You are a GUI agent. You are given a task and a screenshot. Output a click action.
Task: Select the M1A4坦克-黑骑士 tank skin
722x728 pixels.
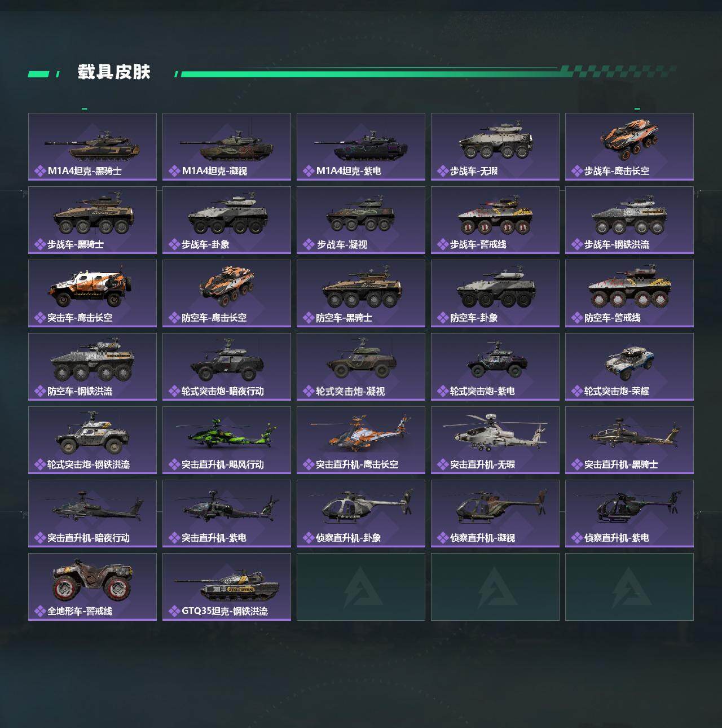click(x=93, y=147)
